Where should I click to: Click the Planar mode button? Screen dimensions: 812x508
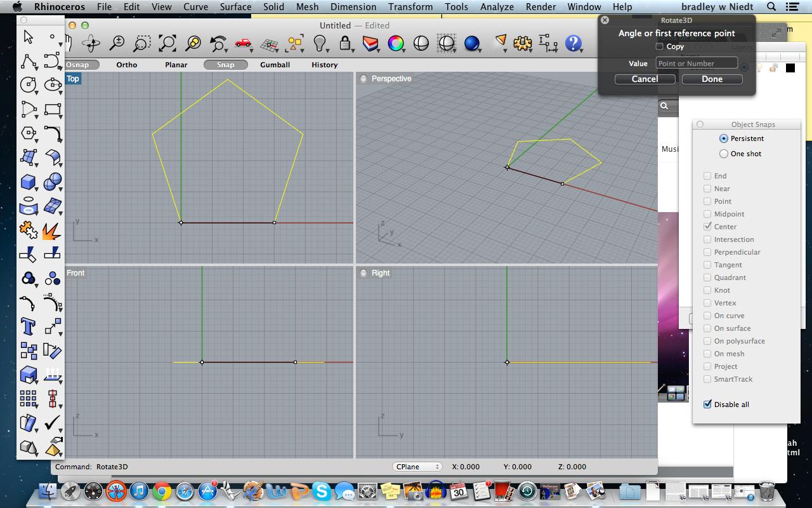[176, 65]
